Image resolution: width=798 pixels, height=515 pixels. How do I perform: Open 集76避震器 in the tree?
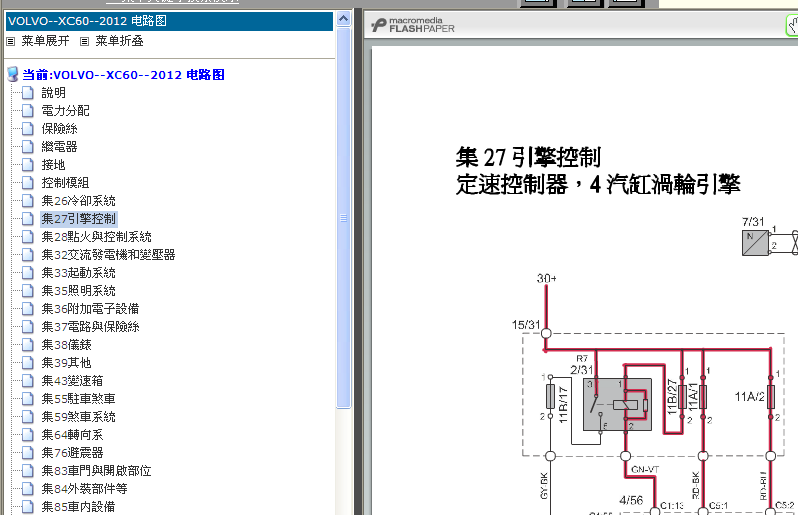[72, 452]
